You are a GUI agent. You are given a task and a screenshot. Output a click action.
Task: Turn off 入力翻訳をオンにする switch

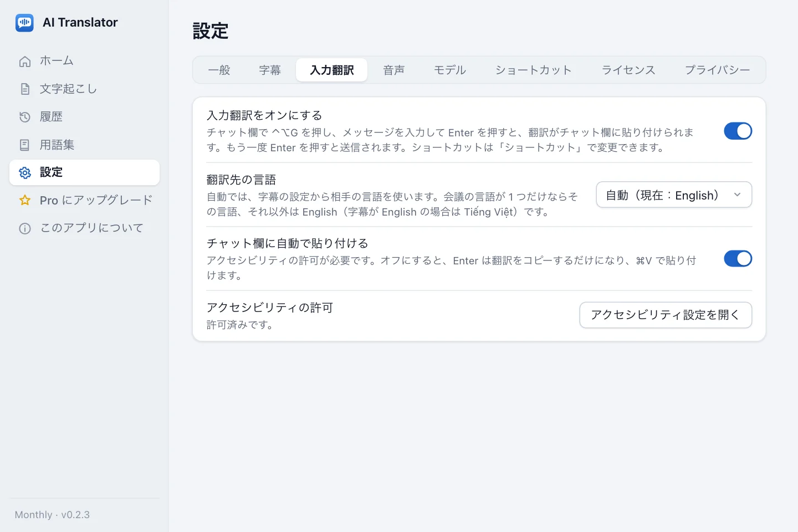(738, 131)
